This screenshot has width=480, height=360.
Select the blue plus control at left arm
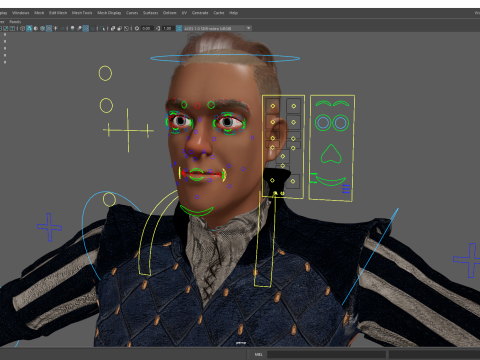click(49, 227)
